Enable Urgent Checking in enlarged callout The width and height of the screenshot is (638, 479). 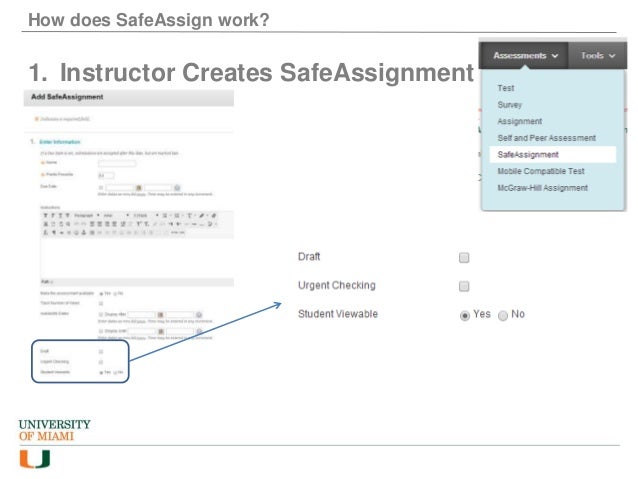(464, 287)
